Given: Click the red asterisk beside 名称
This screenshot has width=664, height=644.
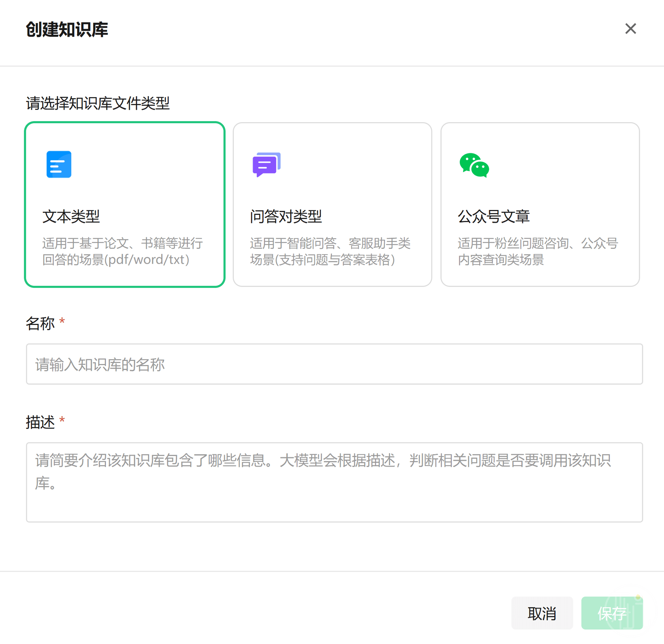Looking at the screenshot, I should click(x=62, y=321).
